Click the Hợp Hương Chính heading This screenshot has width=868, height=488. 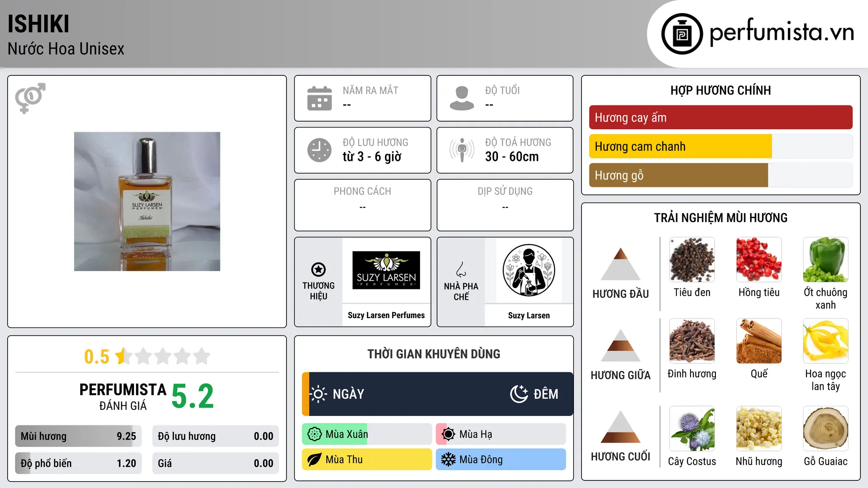tap(721, 90)
